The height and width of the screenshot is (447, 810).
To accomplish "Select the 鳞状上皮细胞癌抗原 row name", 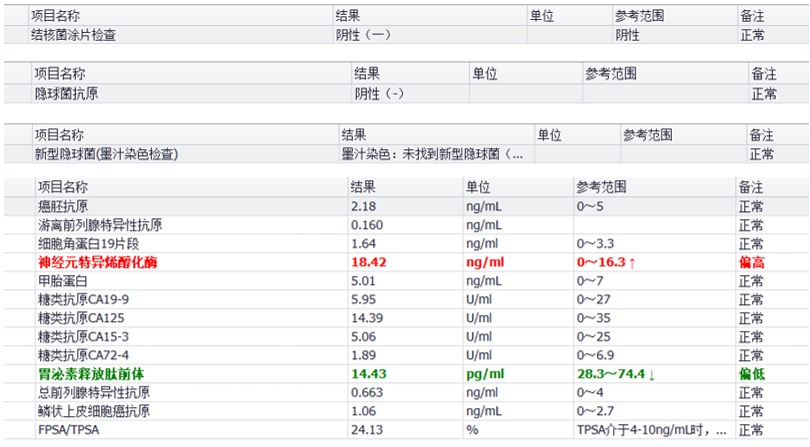I will coord(94,411).
